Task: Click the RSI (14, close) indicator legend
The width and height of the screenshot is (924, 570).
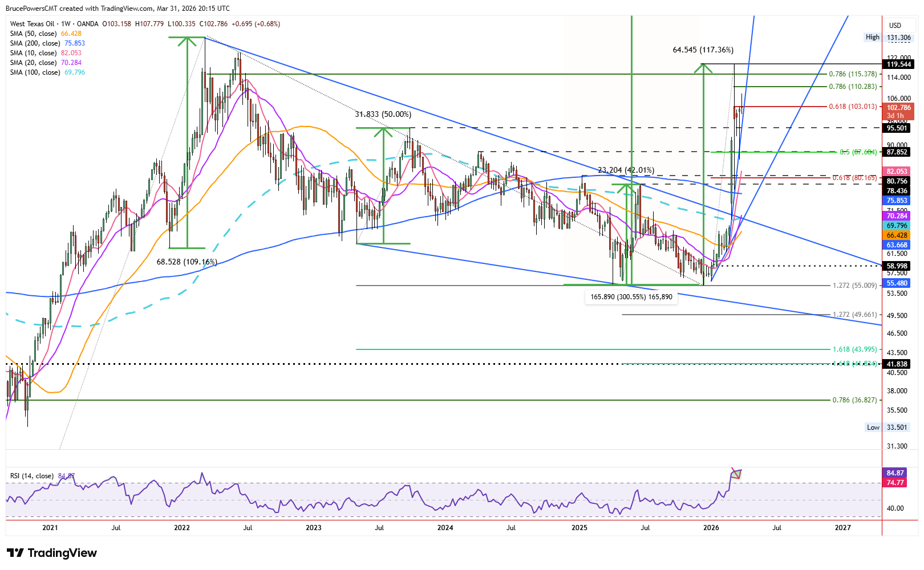Action: tap(32, 476)
